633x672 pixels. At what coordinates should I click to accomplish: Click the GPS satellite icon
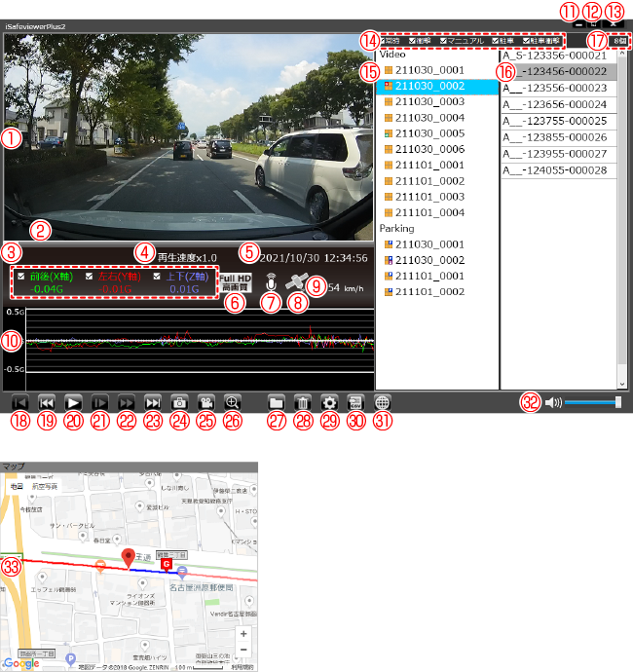coord(297,282)
